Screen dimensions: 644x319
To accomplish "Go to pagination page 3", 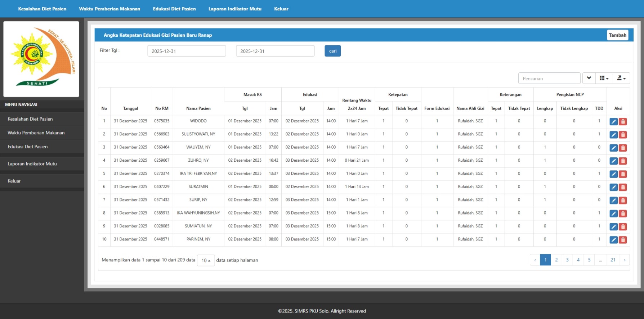I will (567, 260).
